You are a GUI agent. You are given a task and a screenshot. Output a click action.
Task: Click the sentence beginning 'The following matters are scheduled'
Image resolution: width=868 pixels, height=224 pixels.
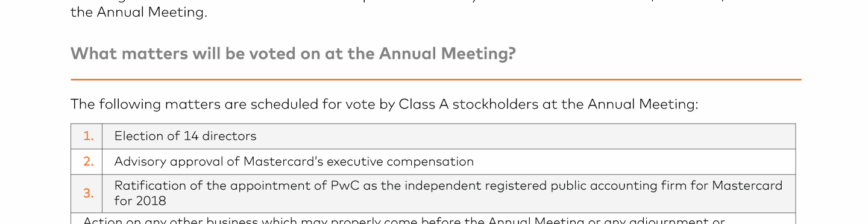384,105
